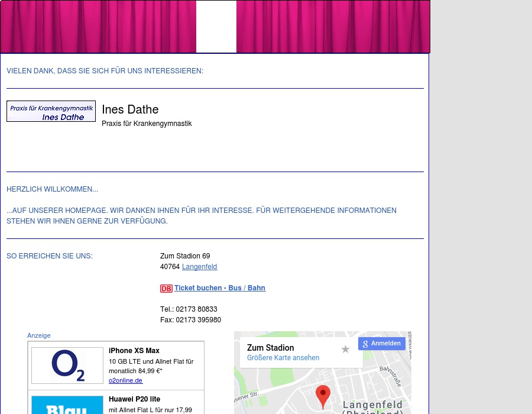The width and height of the screenshot is (532, 414).
Task: Click the Google "g" icon on the map
Action: click(365, 343)
